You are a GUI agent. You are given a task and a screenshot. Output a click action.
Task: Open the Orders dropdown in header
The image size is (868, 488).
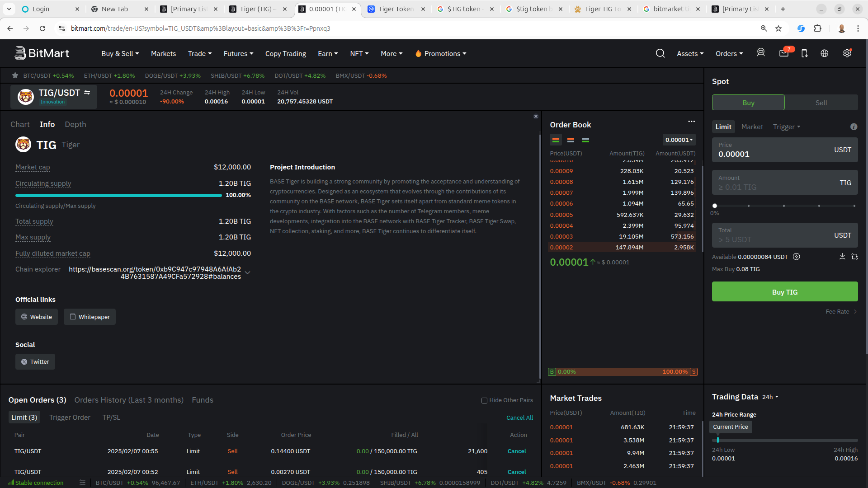729,53
